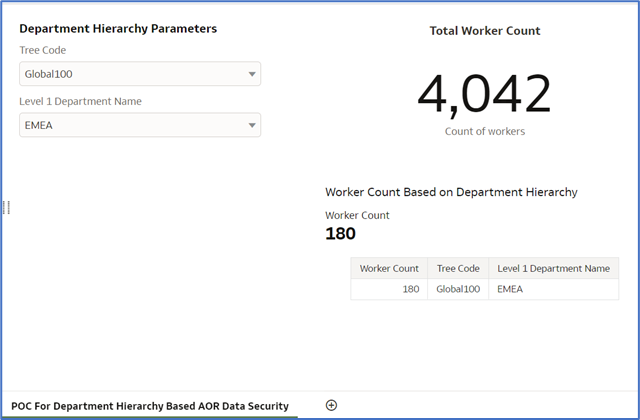Click the Level 1 Department Name filter label
Image resolution: width=640 pixels, height=420 pixels.
coord(80,101)
